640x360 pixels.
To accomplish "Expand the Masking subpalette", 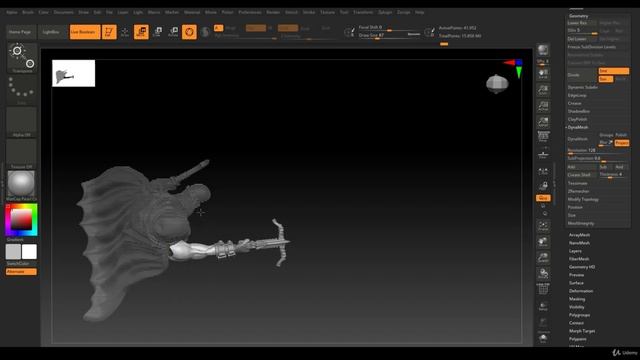I will (x=577, y=299).
